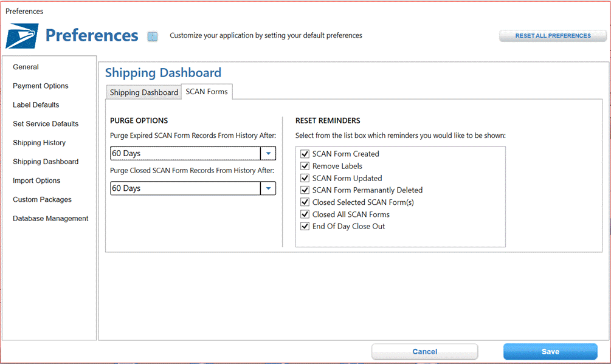
Task: Click the info icon beside Preferences title
Action: [153, 36]
